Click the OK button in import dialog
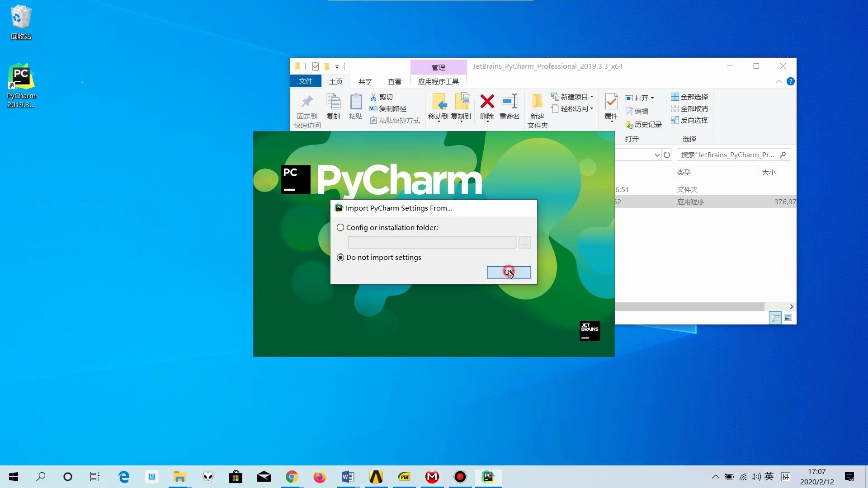Image resolution: width=868 pixels, height=488 pixels. pyautogui.click(x=509, y=272)
